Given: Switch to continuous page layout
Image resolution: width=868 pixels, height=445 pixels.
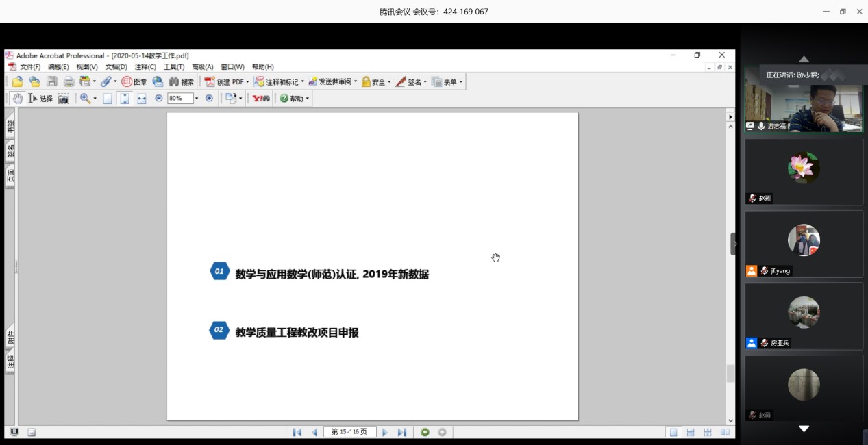Looking at the screenshot, I should pos(691,432).
